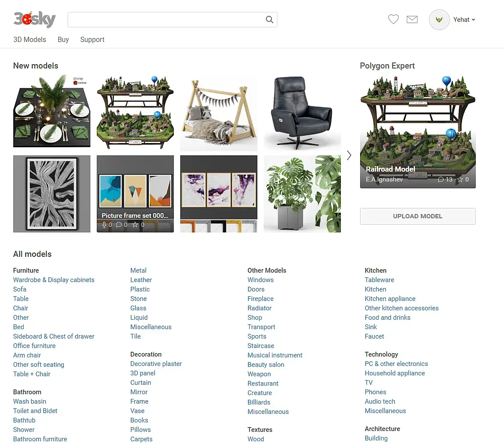Open Wardrobe & Display cabinets category
This screenshot has width=504, height=443.
pyautogui.click(x=54, y=280)
